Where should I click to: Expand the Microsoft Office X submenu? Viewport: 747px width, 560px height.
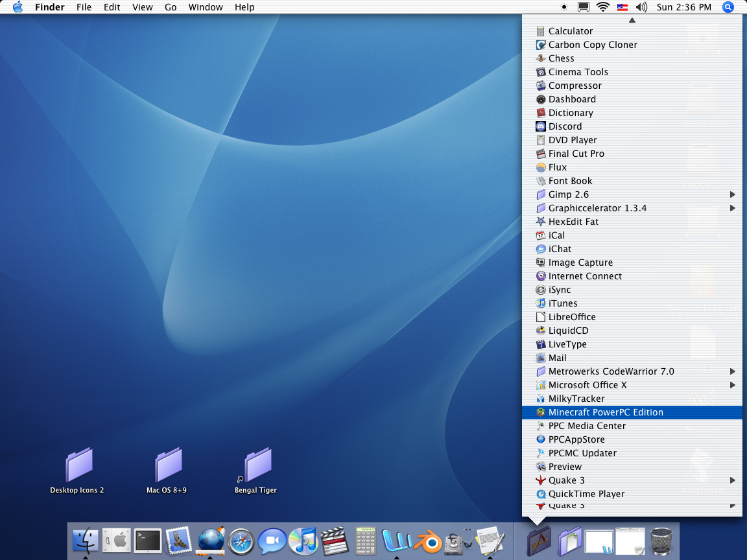[x=732, y=385]
